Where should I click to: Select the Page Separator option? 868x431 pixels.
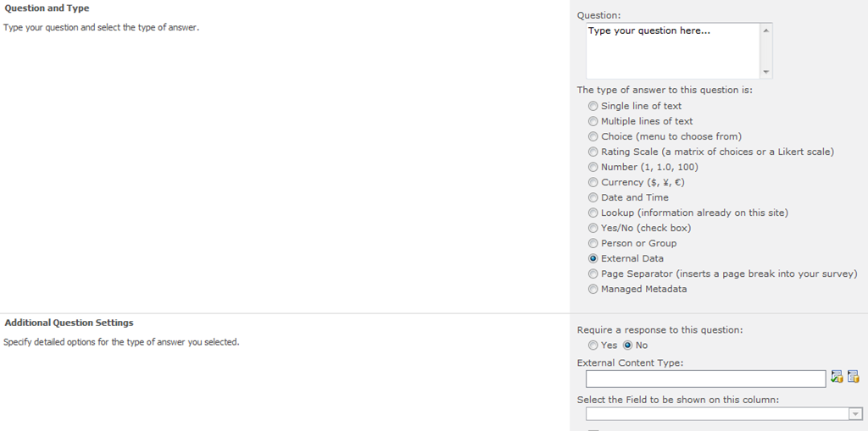point(593,274)
